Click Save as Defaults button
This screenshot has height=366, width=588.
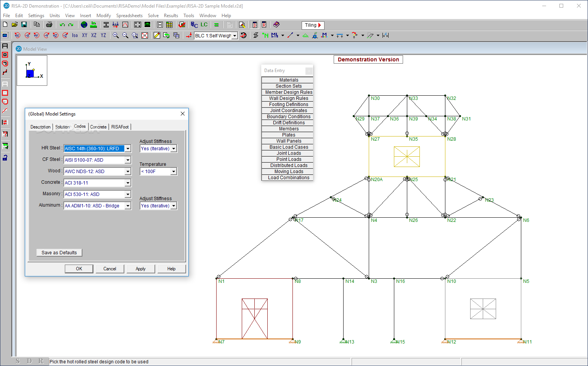(59, 253)
